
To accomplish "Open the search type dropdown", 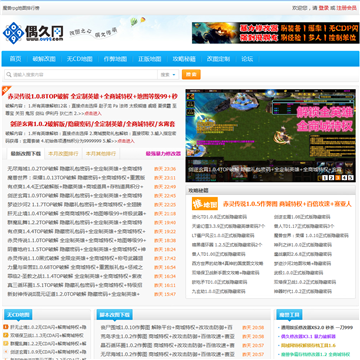I will (168, 75).
